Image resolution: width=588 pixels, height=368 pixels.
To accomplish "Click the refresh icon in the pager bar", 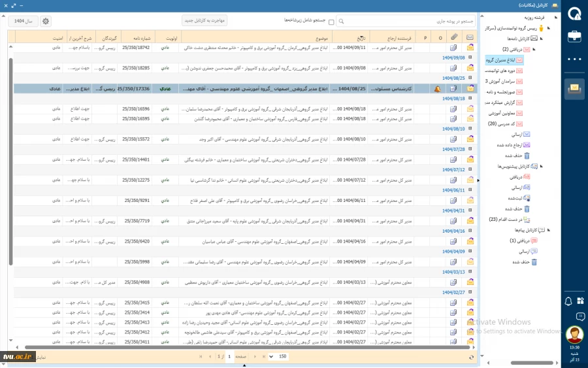I will (471, 357).
